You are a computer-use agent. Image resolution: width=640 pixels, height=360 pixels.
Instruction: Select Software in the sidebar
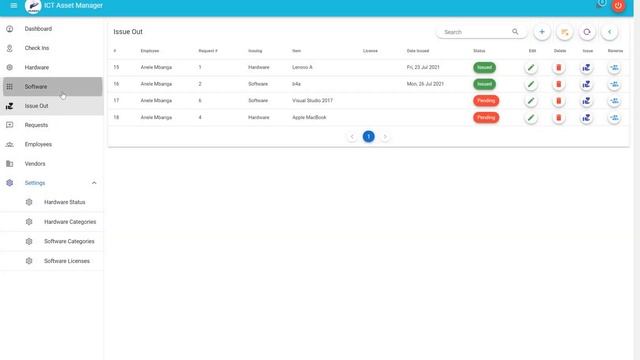tap(53, 87)
